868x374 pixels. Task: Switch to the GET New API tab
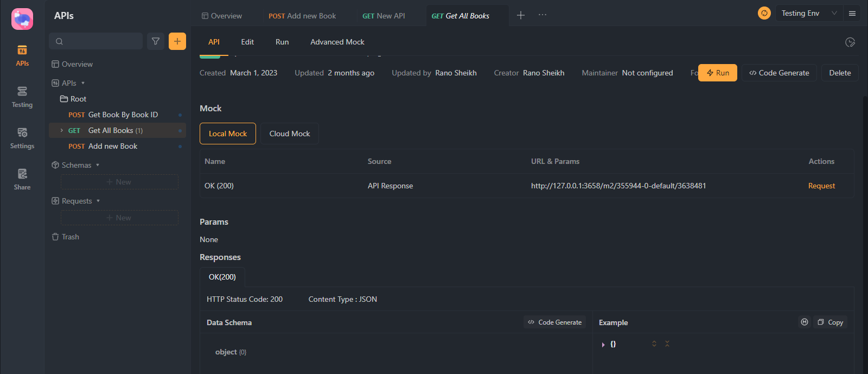pos(384,16)
